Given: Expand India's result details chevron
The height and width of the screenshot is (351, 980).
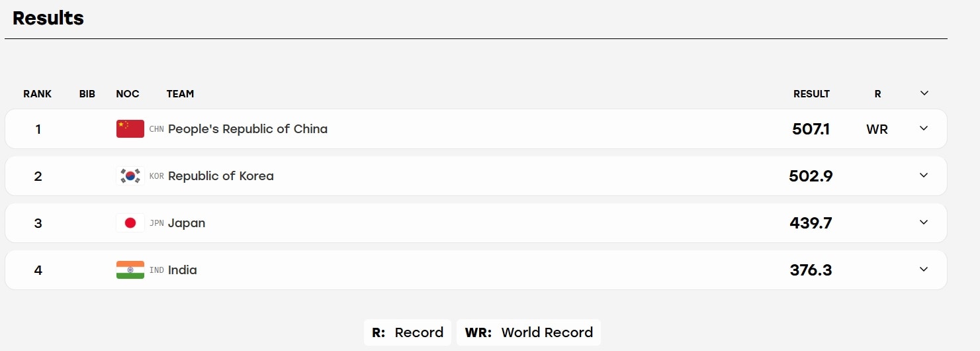Looking at the screenshot, I should point(924,270).
